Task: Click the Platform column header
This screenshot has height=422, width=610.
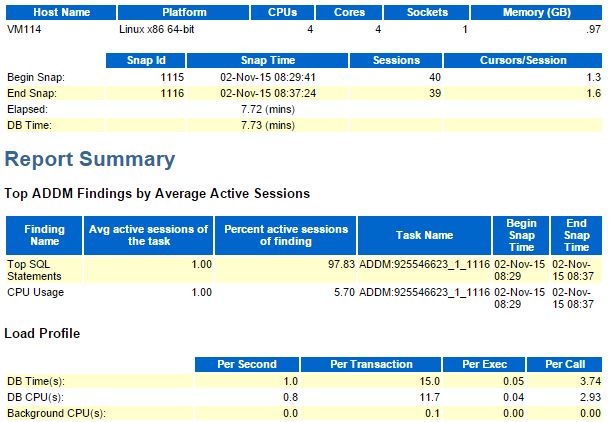Action: coord(179,13)
